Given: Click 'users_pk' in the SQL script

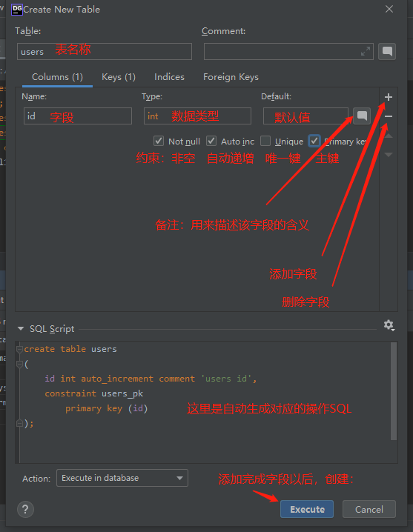Looking at the screenshot, I should point(122,393).
